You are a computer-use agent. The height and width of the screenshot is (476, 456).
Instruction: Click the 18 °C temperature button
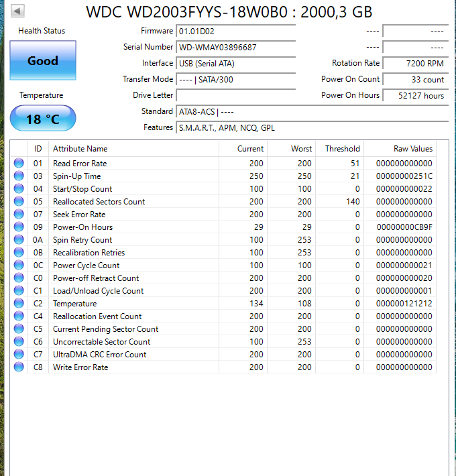(43, 118)
